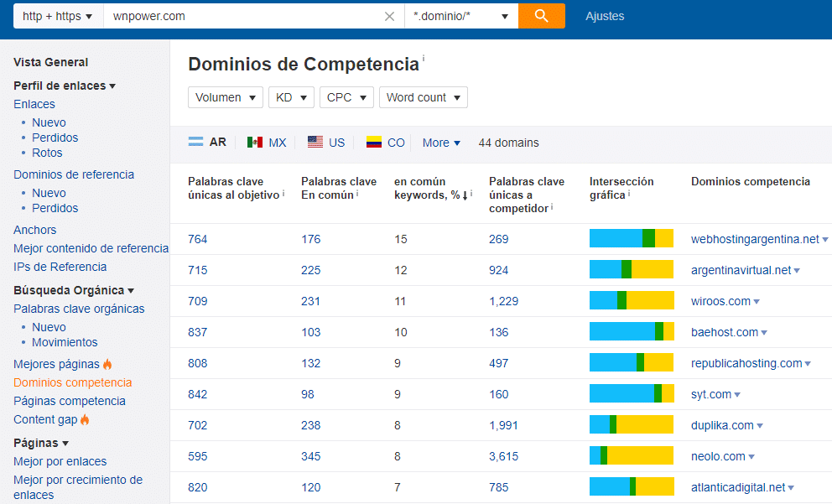Open the atlanticadigital.net competitor link
This screenshot has width=832, height=504.
click(x=738, y=487)
